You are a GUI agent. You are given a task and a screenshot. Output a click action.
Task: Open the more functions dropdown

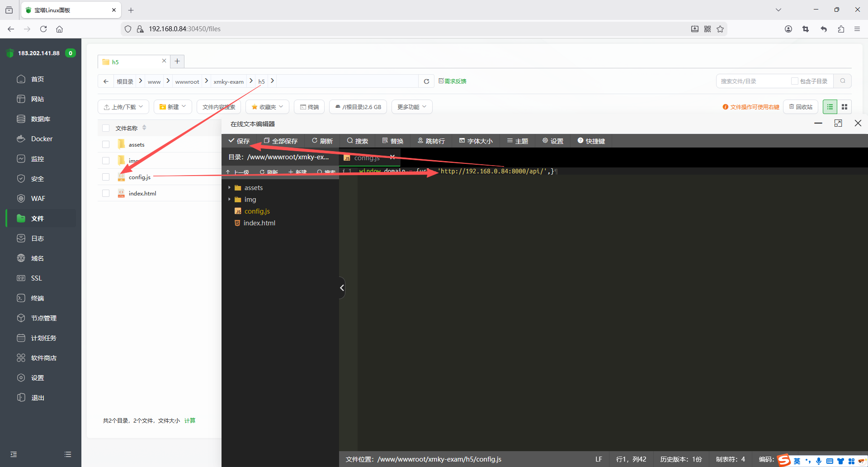click(411, 107)
